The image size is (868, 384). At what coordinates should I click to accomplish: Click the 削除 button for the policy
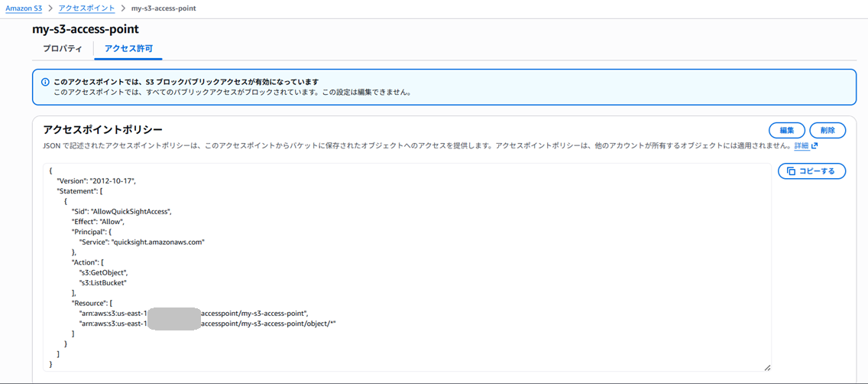828,130
